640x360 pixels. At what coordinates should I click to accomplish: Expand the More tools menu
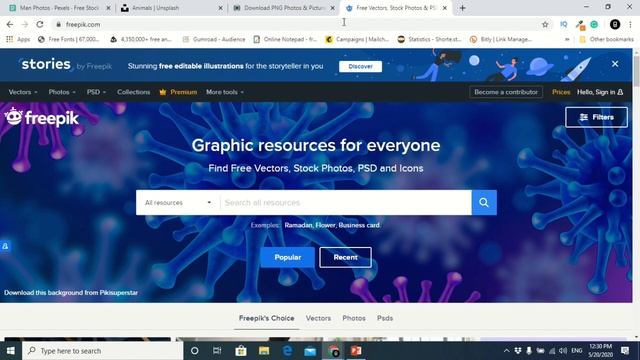[x=225, y=92]
